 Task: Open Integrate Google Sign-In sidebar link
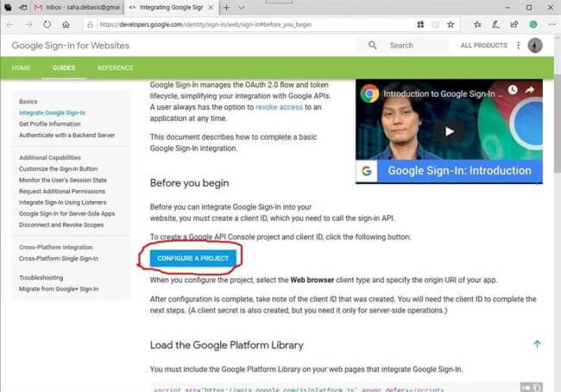53,113
